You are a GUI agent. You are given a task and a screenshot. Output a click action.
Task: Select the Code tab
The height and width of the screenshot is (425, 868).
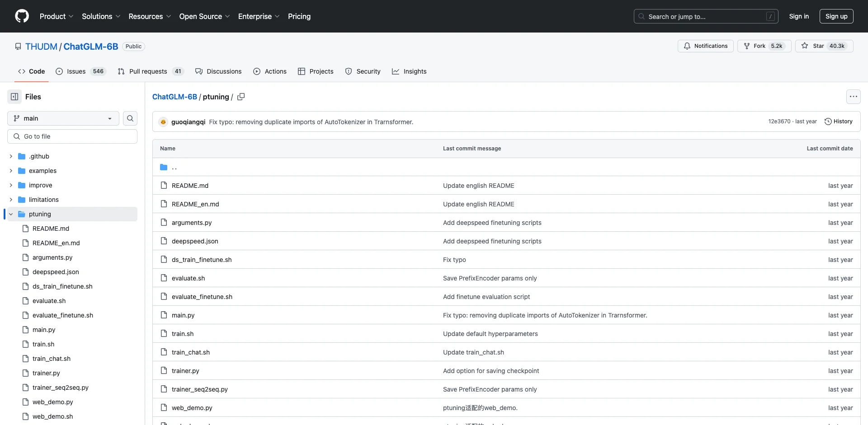32,71
